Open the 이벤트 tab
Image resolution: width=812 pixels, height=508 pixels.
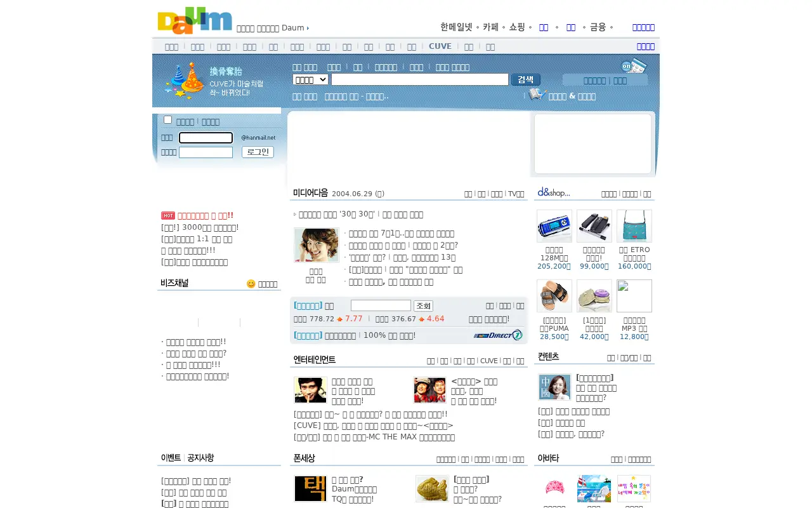pyautogui.click(x=171, y=458)
